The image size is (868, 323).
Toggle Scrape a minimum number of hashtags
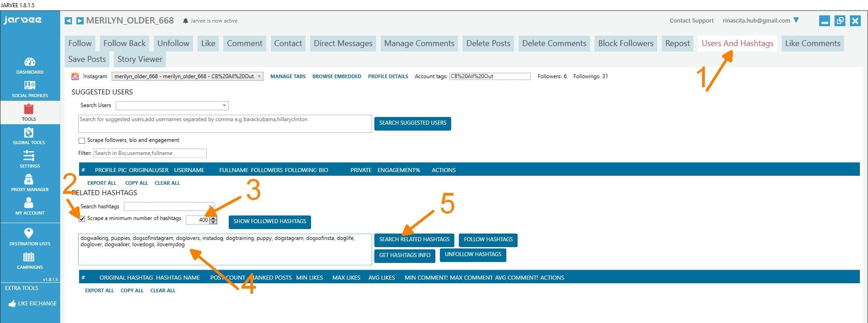(82, 219)
